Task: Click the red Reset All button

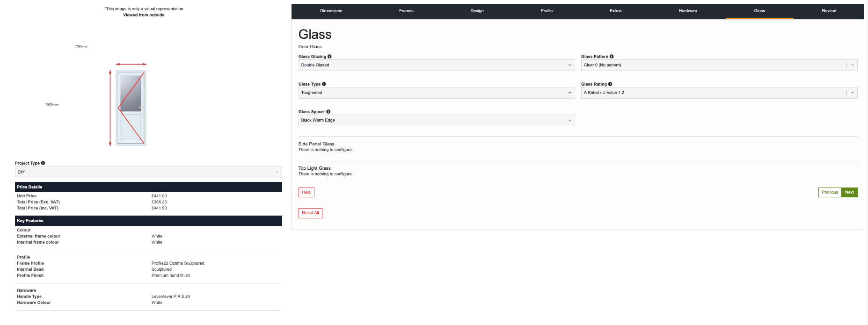Action: (x=310, y=213)
